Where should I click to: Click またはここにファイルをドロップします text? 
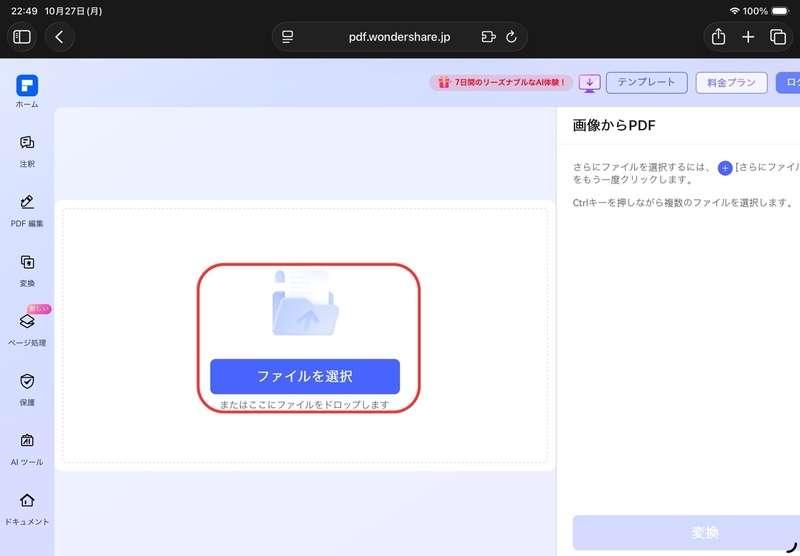(305, 405)
